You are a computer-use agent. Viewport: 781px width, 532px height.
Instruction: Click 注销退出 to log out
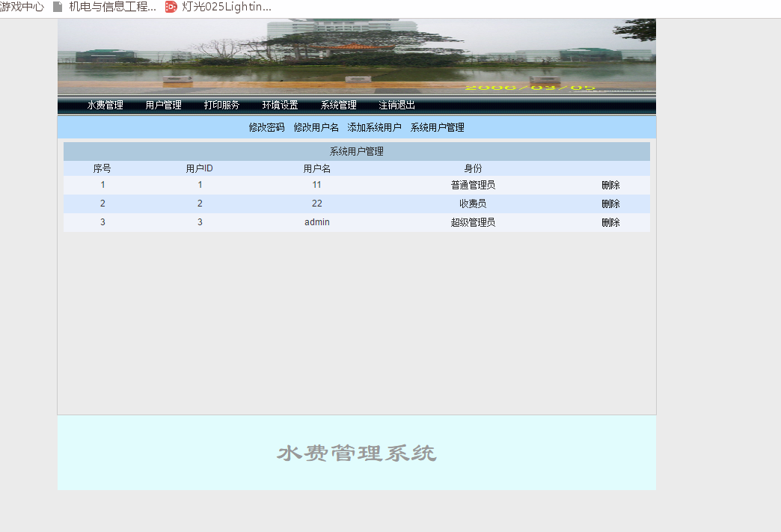pos(397,105)
